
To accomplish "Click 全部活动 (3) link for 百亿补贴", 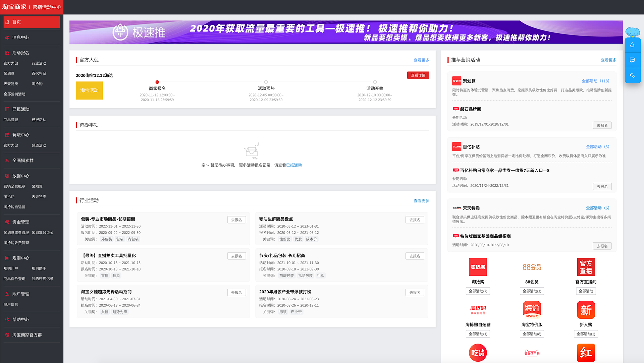I will point(597,147).
